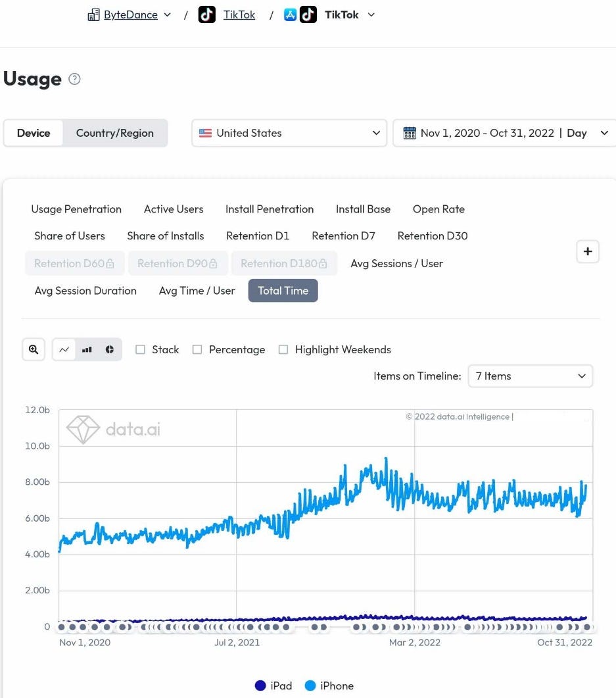Viewport: 616px width, 698px height.
Task: Select the Install Penetration metric tab
Action: click(270, 209)
